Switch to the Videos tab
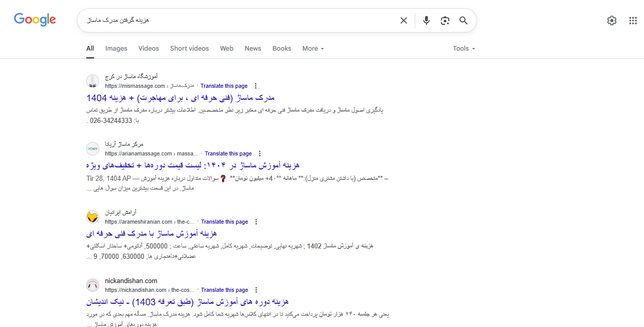Viewport: 644px width, 327px height. [x=149, y=49]
